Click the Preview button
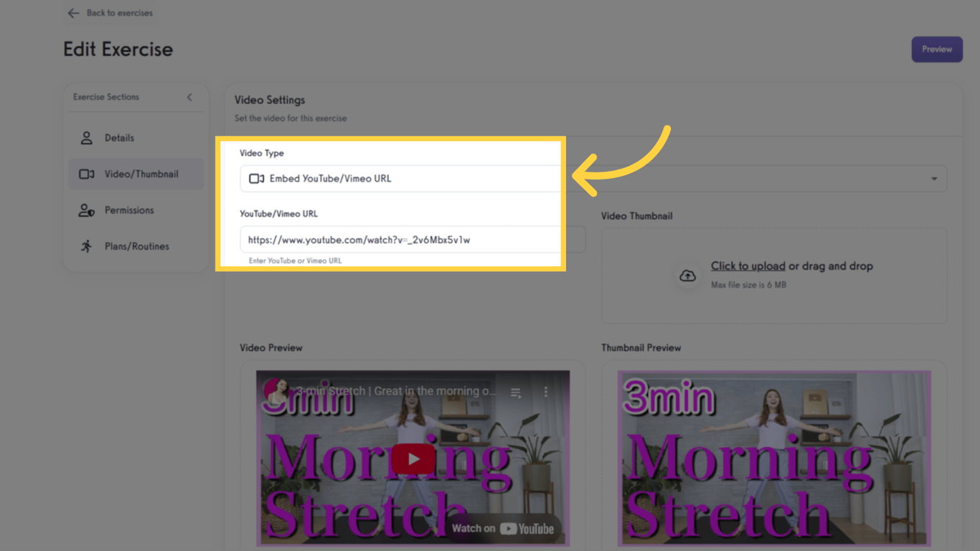980x551 pixels. (x=936, y=49)
